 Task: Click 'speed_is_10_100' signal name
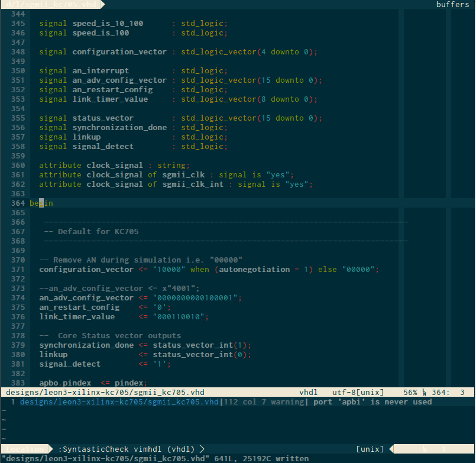[108, 24]
